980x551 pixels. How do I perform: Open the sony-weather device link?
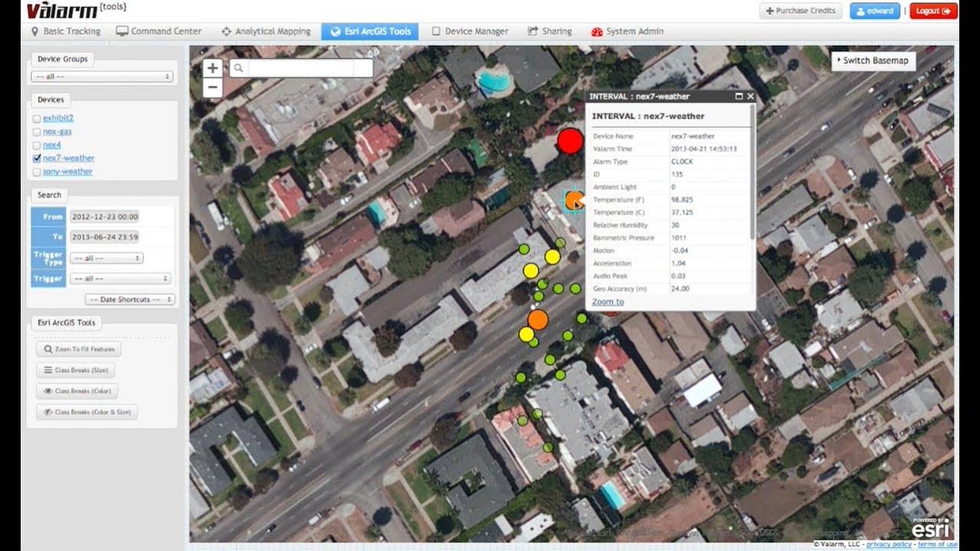point(68,171)
